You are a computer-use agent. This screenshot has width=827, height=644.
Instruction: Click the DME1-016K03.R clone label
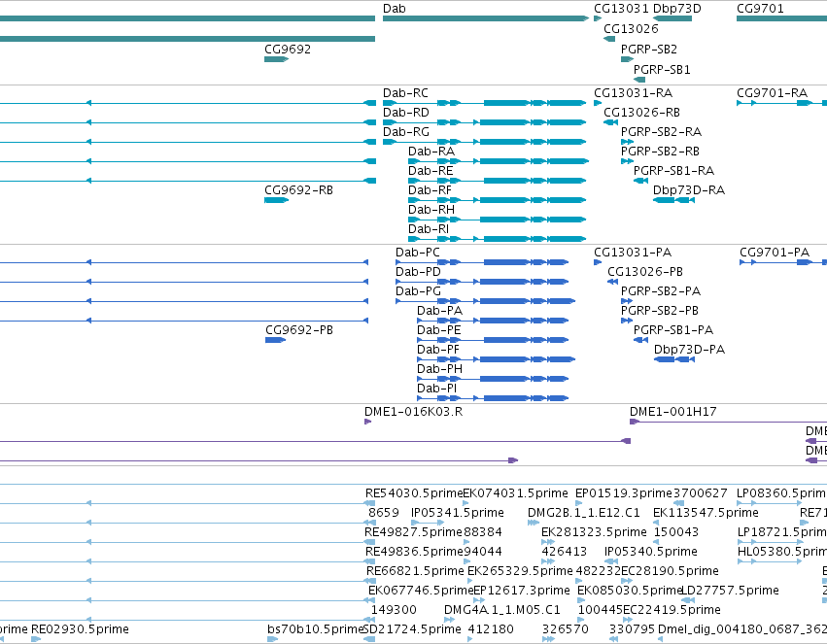point(414,412)
